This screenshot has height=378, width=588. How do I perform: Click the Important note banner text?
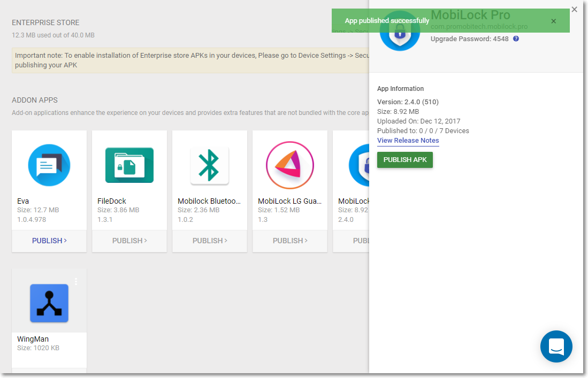(192, 60)
